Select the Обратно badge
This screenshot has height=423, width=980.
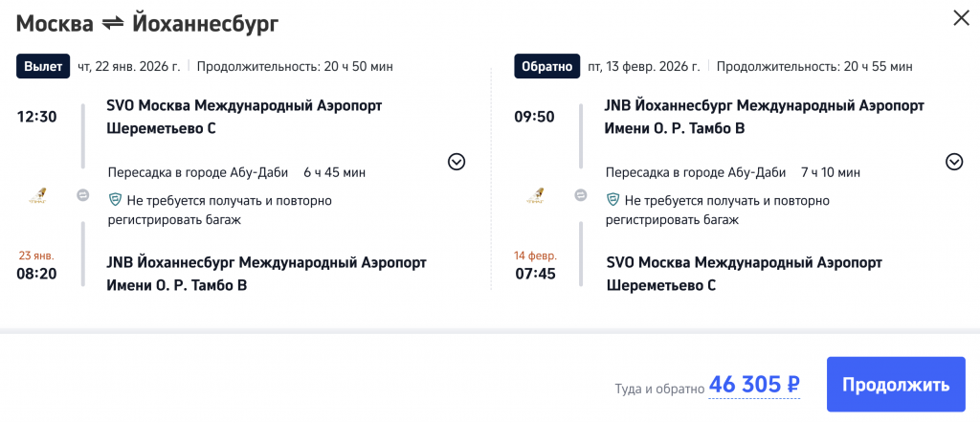pyautogui.click(x=547, y=66)
